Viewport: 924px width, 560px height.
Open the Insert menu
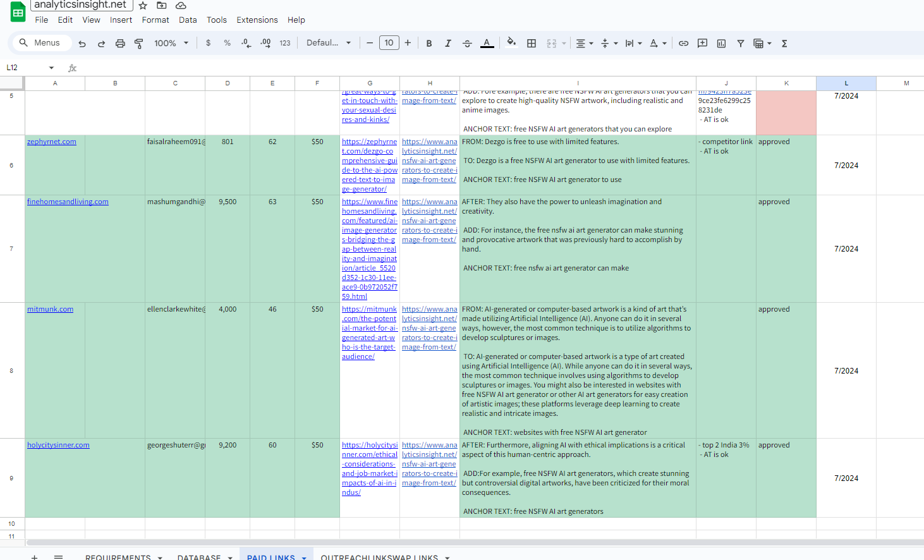121,20
